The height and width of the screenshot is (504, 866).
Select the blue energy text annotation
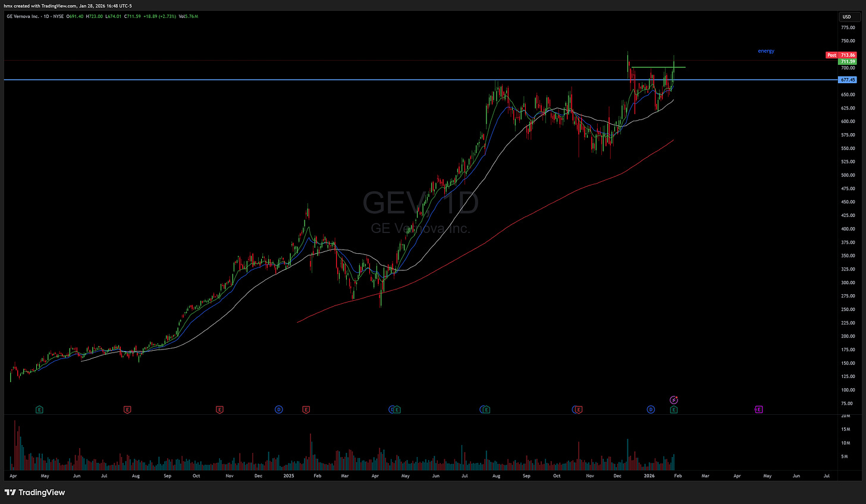coord(766,51)
